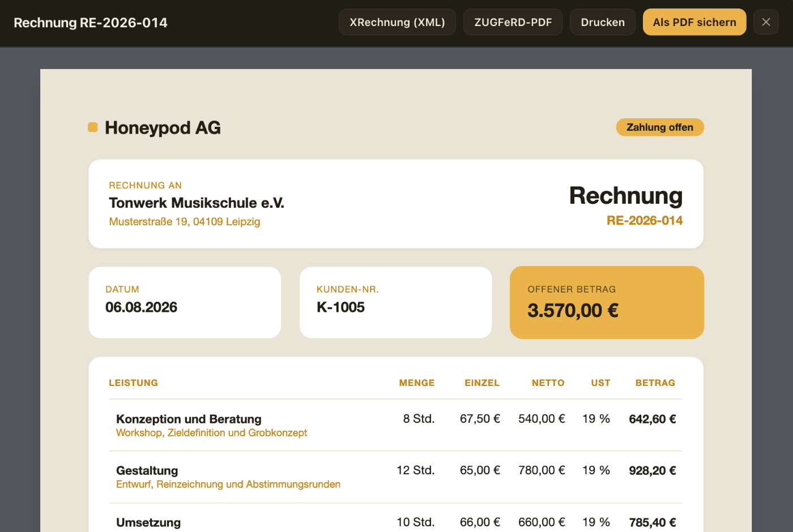Click the Zahlung offen status badge
The image size is (793, 532).
[660, 127]
